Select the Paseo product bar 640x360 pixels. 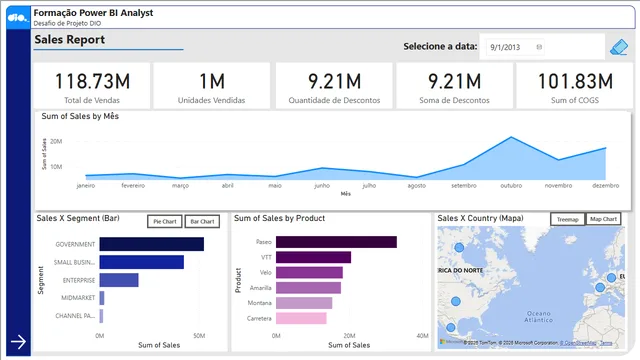pyautogui.click(x=336, y=242)
